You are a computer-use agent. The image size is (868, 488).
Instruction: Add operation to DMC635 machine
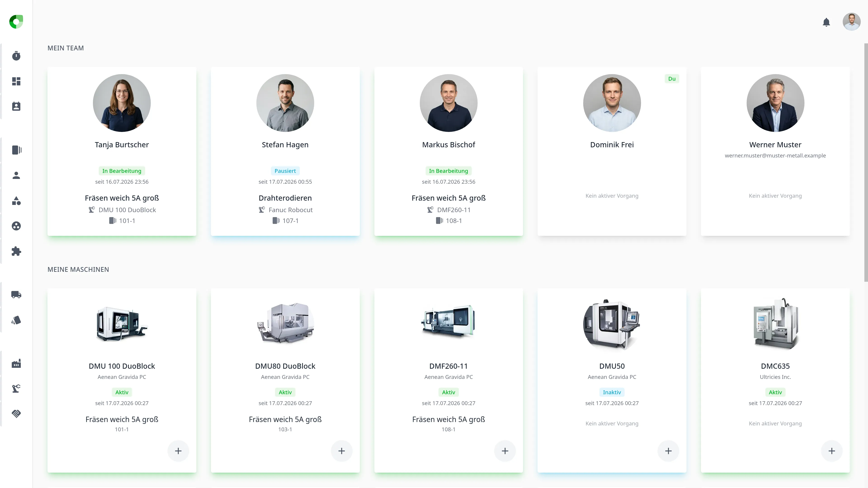(832, 451)
